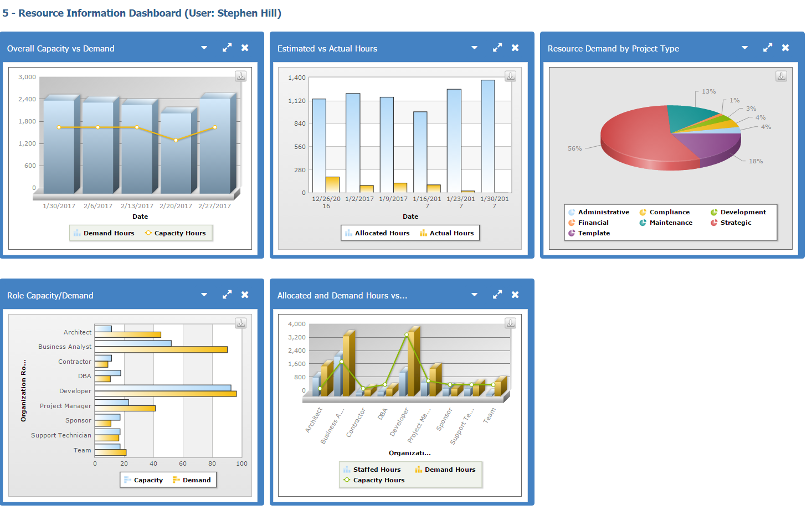Screen dimensions: 812x510
Task: Download the Overall Capacity vs Demand chart
Action: [x=241, y=76]
